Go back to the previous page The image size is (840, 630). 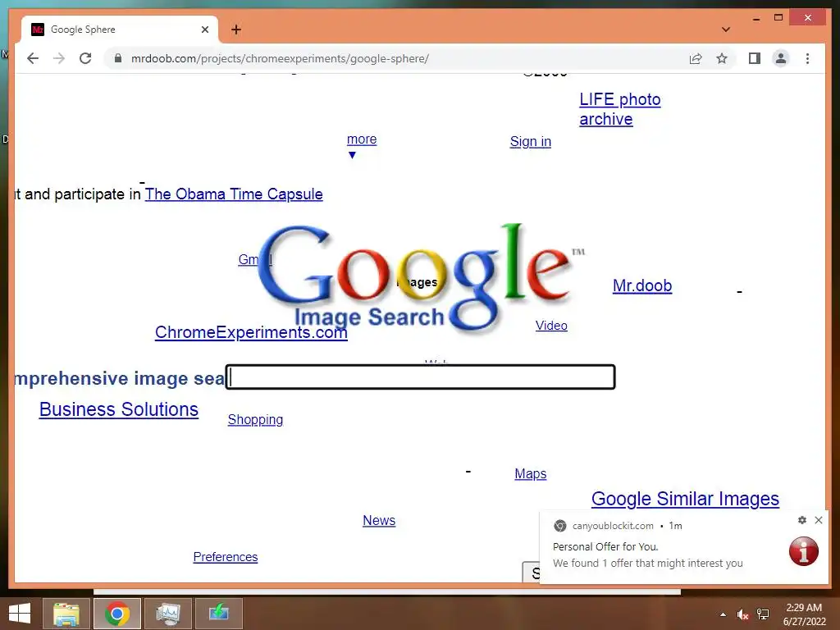click(33, 58)
